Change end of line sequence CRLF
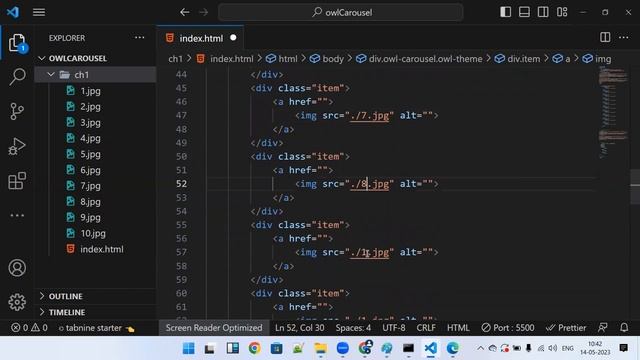Viewport: 640px width, 360px height. (x=426, y=328)
